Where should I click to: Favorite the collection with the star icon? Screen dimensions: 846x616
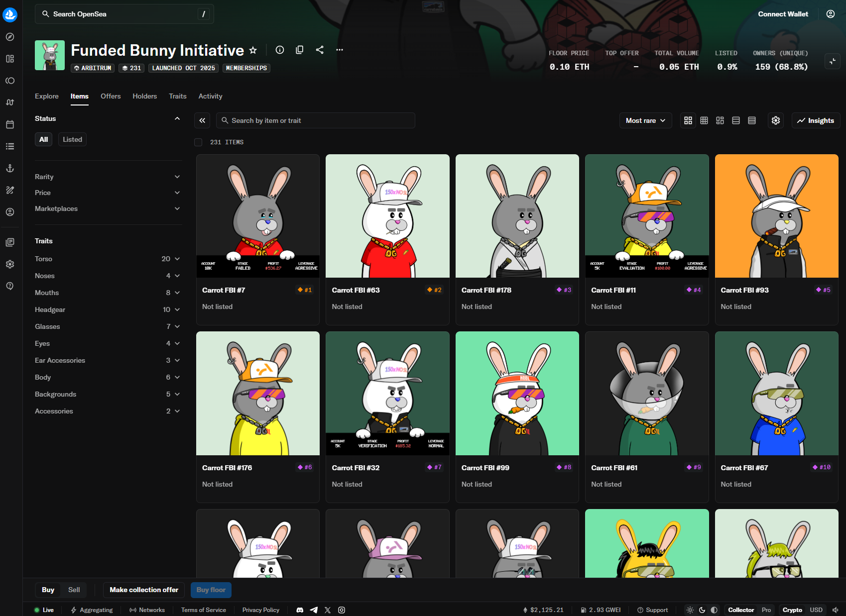(253, 50)
